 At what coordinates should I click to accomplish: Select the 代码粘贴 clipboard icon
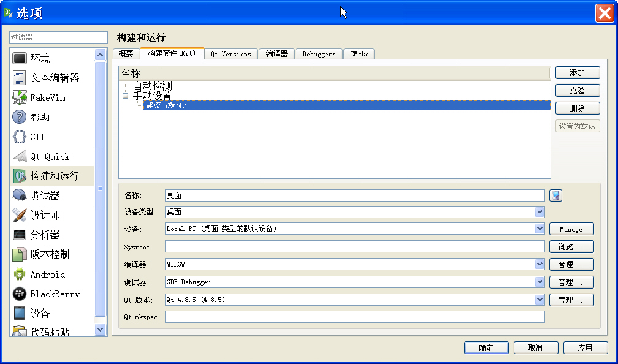tap(20, 331)
